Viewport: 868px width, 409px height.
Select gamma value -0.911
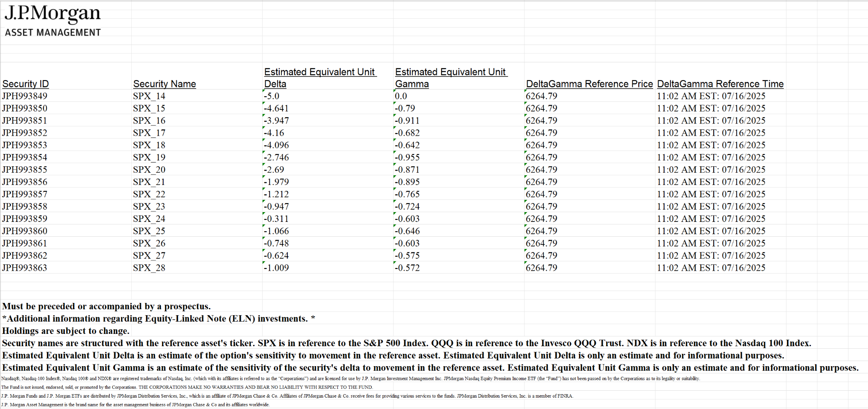pyautogui.click(x=407, y=121)
